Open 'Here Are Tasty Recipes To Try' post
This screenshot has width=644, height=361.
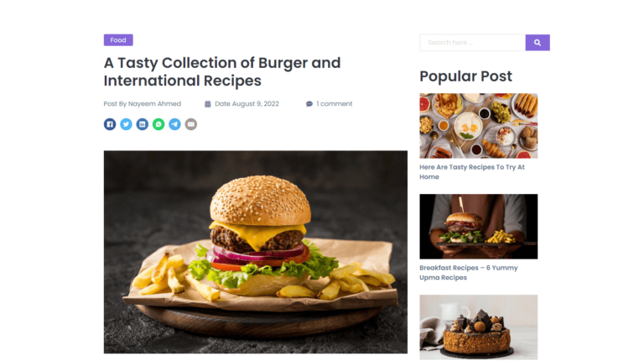[x=472, y=172]
